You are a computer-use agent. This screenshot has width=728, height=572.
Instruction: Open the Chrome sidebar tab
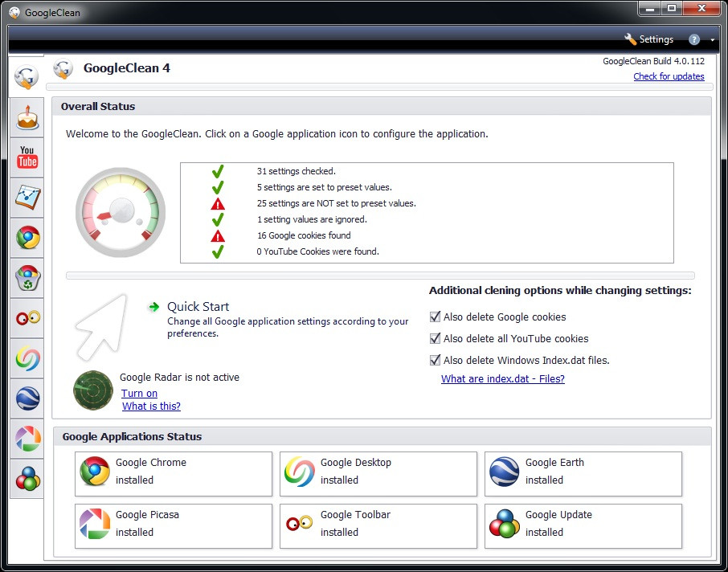coord(27,238)
